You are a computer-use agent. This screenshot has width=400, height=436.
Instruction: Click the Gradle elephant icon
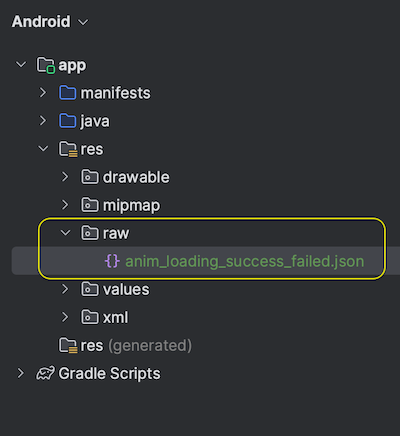(x=45, y=373)
